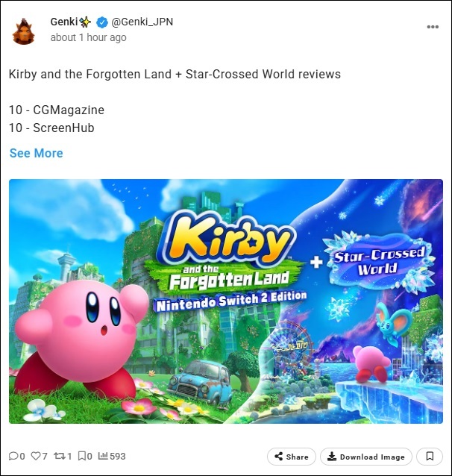The width and height of the screenshot is (452, 476).
Task: Click the Download Image button
Action: tap(366, 457)
